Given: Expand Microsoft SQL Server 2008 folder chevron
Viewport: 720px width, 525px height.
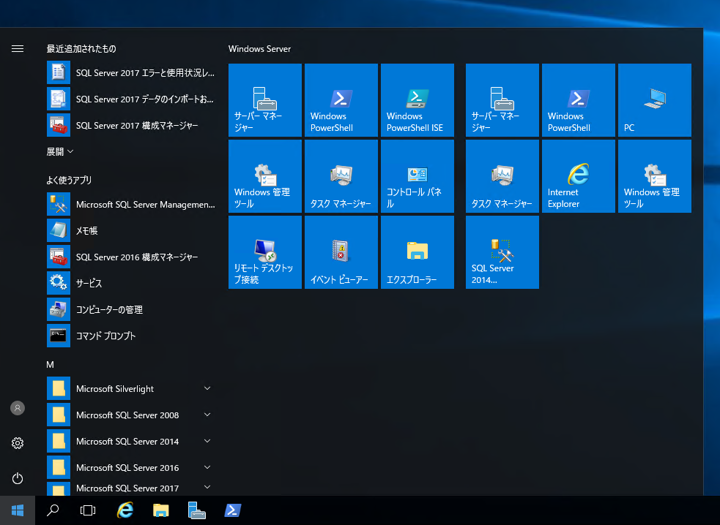Looking at the screenshot, I should 207,415.
